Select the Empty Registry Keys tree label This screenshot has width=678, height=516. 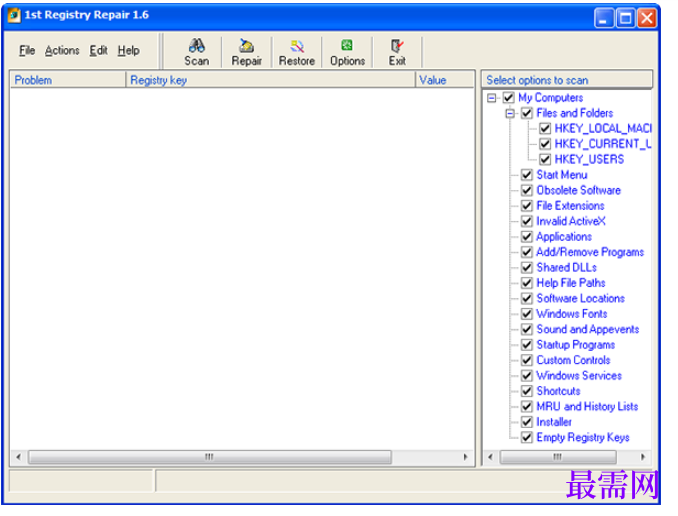583,438
